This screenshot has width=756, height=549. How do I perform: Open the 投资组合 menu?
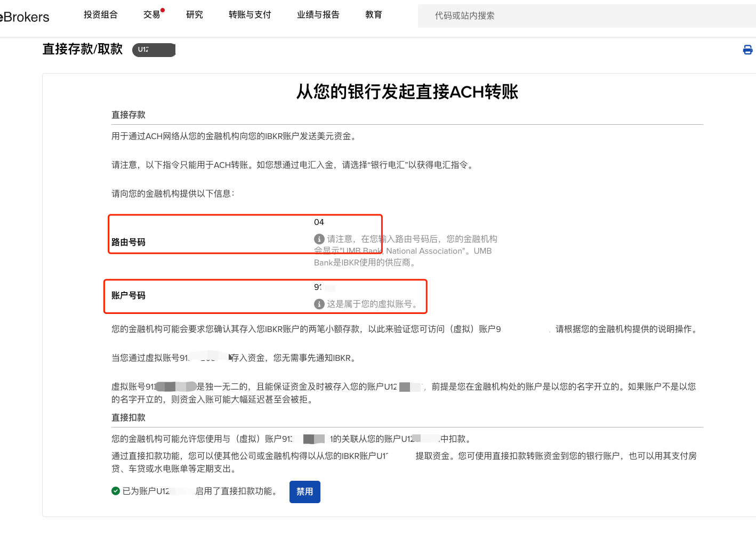101,15
